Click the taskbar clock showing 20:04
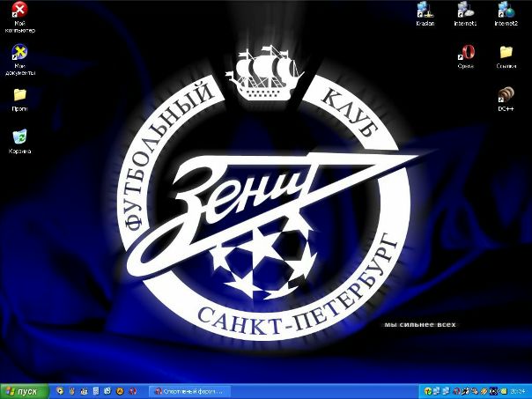The height and width of the screenshot is (399, 532). point(519,390)
